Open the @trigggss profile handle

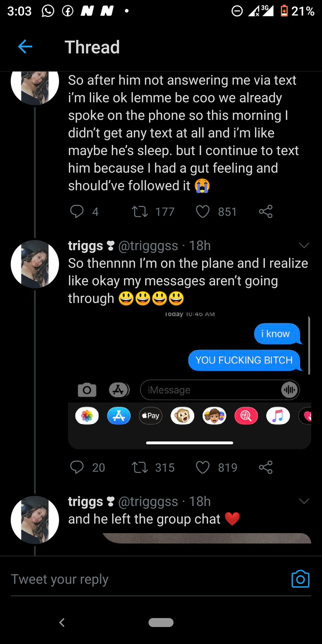[x=148, y=246]
